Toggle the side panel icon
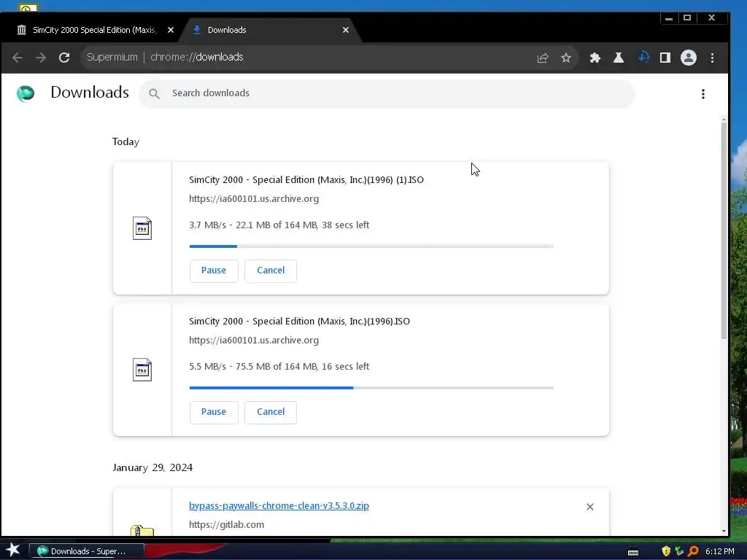This screenshot has height=560, width=747. click(665, 58)
